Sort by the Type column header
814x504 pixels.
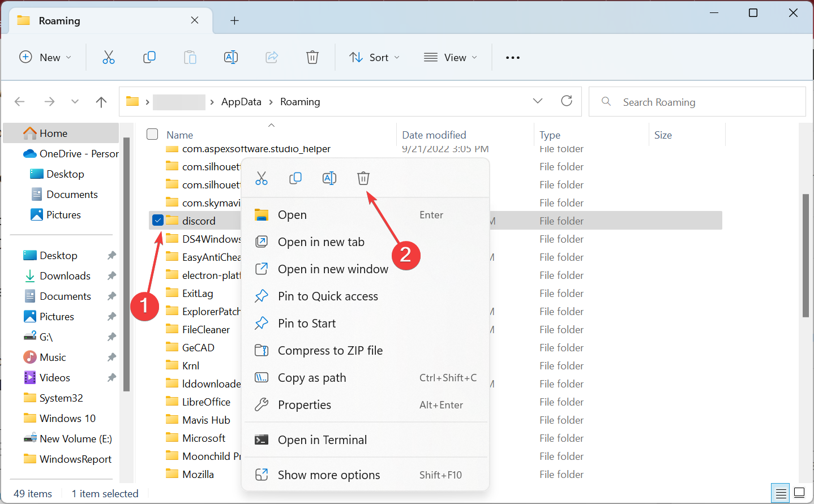tap(550, 135)
